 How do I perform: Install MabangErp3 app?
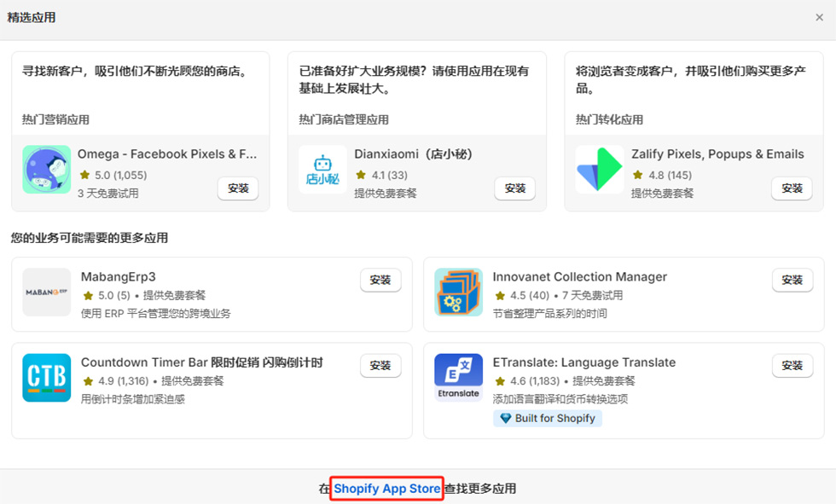pyautogui.click(x=380, y=280)
